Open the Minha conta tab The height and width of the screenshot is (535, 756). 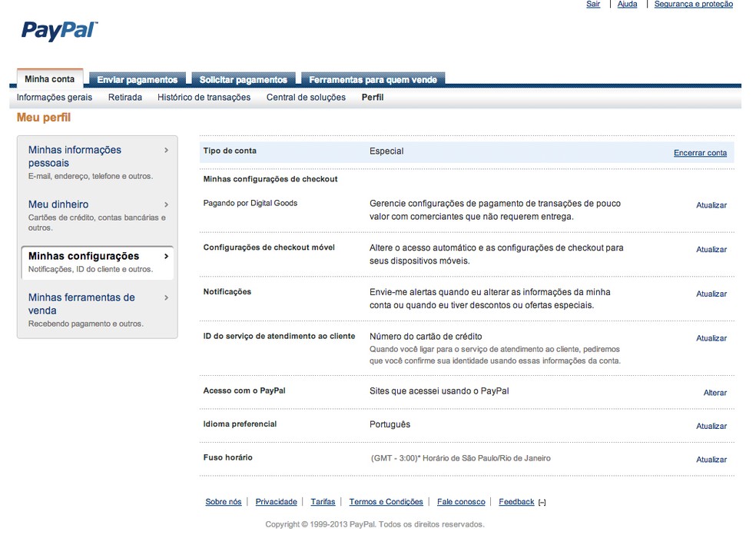pos(50,79)
